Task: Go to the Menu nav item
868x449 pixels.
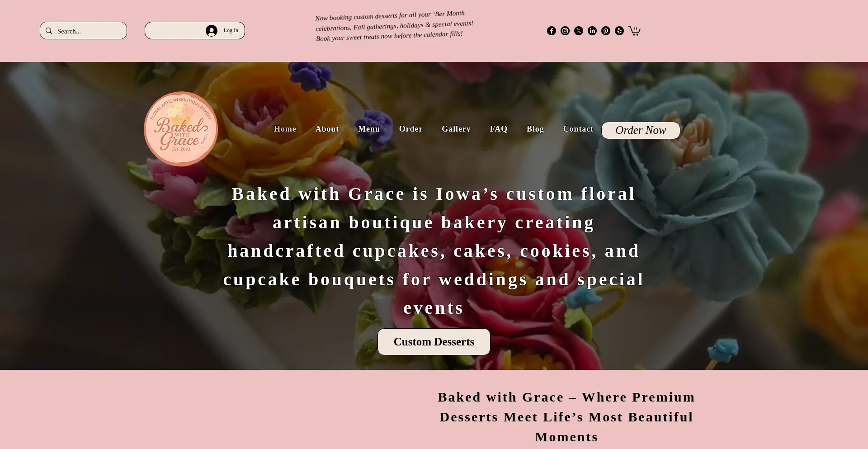Action: click(369, 129)
